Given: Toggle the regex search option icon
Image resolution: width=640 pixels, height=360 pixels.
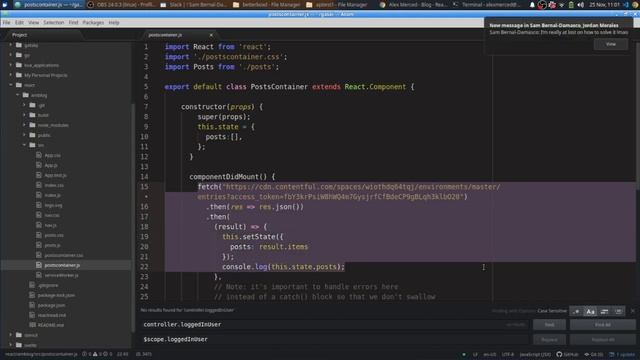Looking at the screenshot, I should tap(576, 311).
